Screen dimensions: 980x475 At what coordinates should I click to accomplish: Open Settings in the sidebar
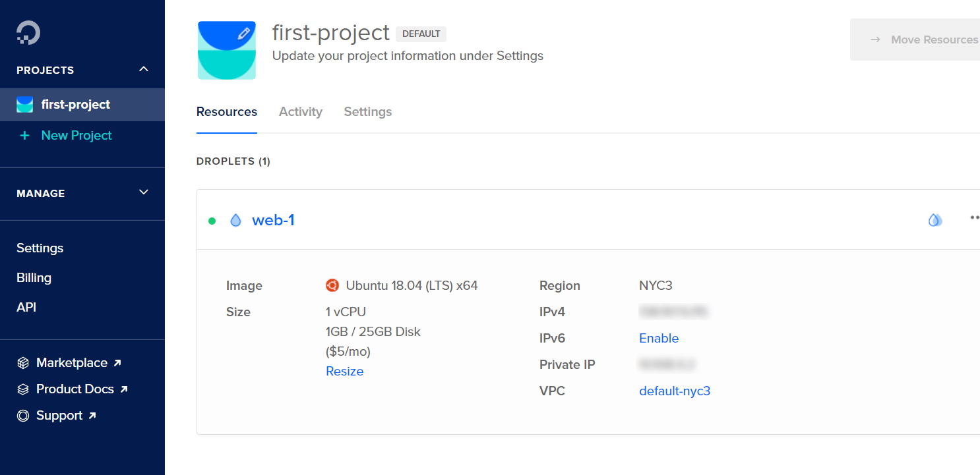(40, 248)
